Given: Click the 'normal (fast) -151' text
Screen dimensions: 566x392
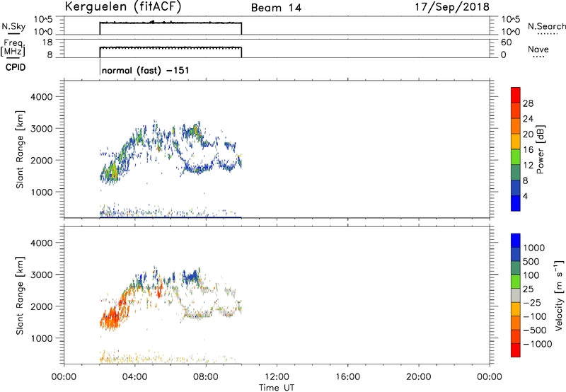Looking at the screenshot, I should (146, 70).
